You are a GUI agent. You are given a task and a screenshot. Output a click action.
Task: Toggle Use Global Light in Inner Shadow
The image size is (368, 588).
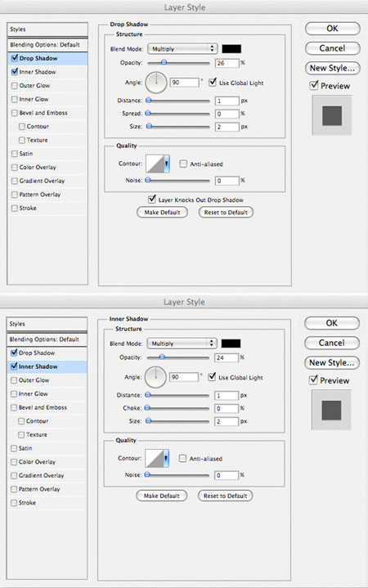click(x=212, y=376)
